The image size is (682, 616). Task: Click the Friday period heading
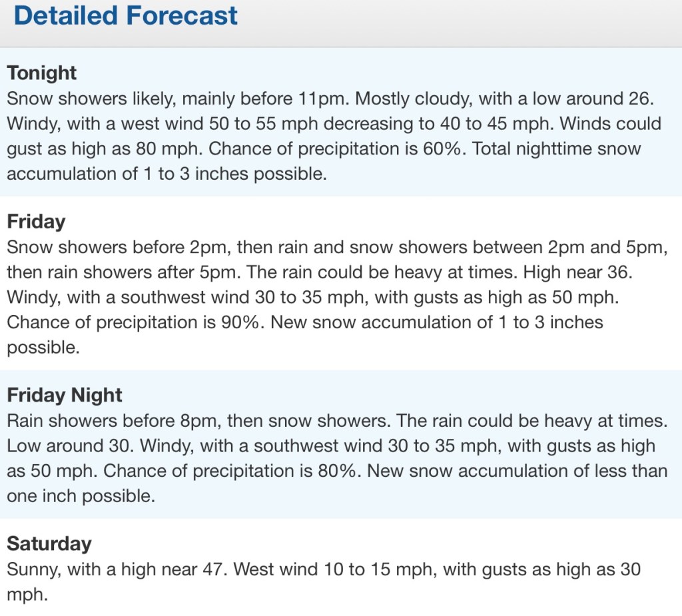pyautogui.click(x=36, y=221)
